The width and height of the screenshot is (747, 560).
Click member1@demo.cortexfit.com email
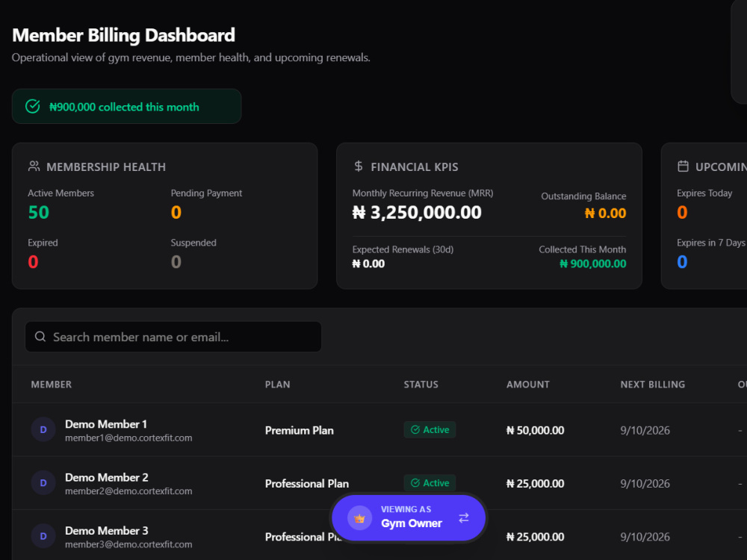(x=128, y=438)
